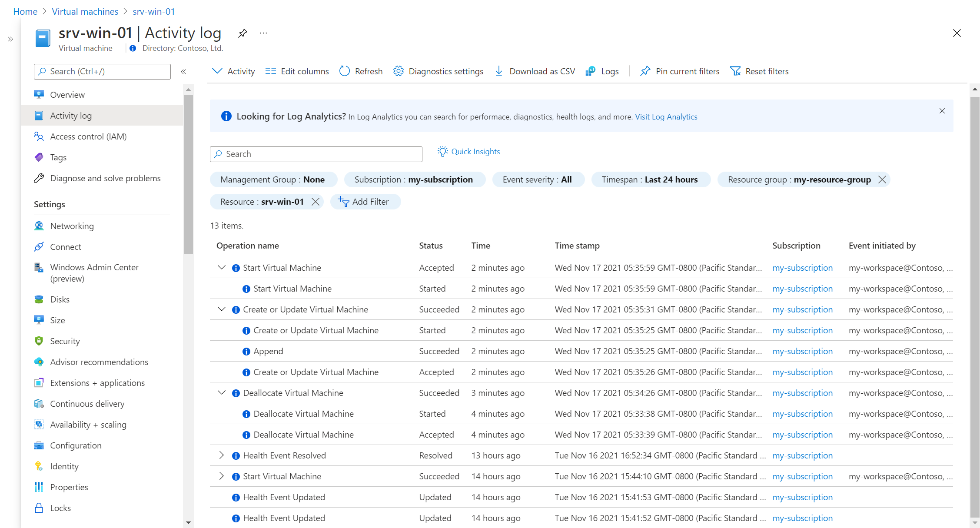Expand the Activity dropdown in toolbar
The image size is (980, 528).
coord(233,71)
